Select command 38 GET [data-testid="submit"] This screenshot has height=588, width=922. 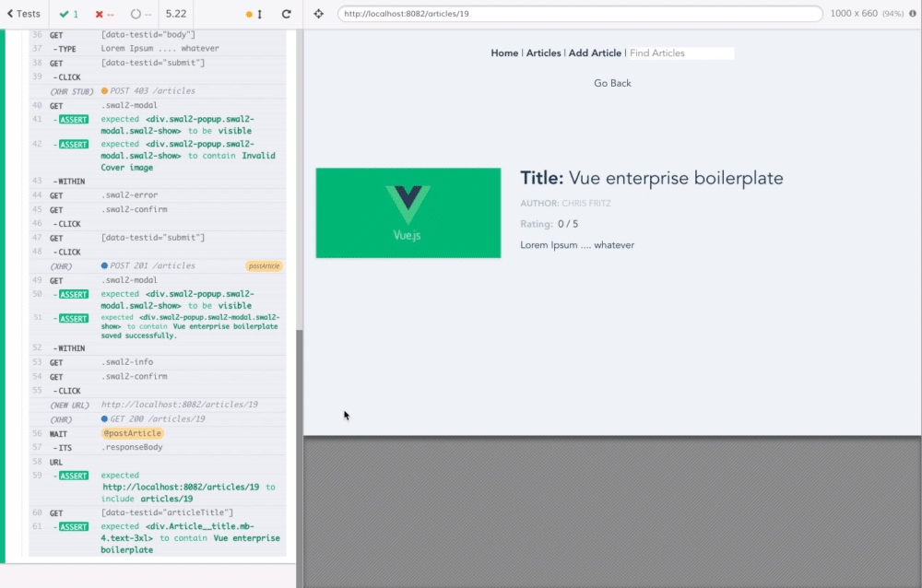coord(158,63)
